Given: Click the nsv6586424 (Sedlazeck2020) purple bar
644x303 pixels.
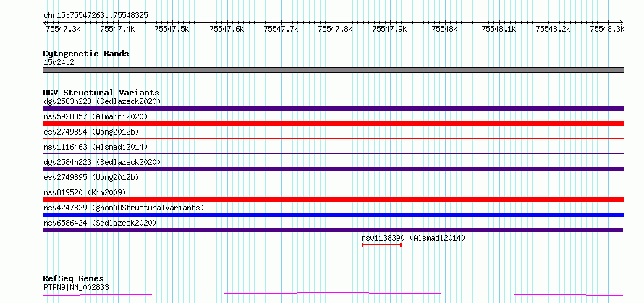Looking at the screenshot, I should tap(333, 230).
